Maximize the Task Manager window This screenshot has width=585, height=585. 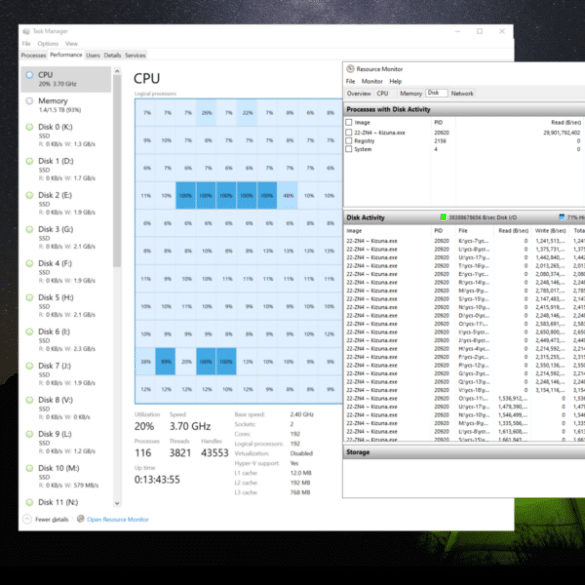click(x=480, y=31)
